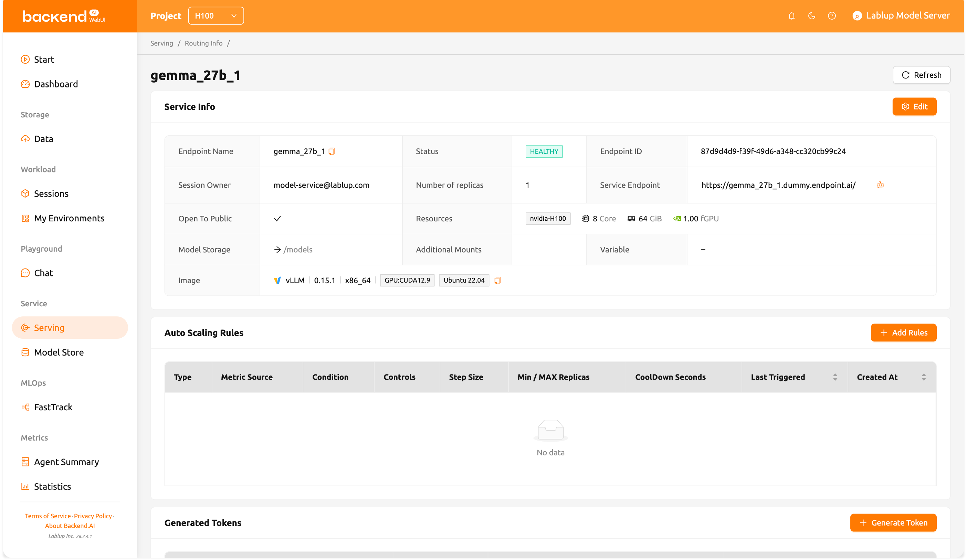
Task: Click the Backend.AI WebUI logo
Action: tap(63, 16)
